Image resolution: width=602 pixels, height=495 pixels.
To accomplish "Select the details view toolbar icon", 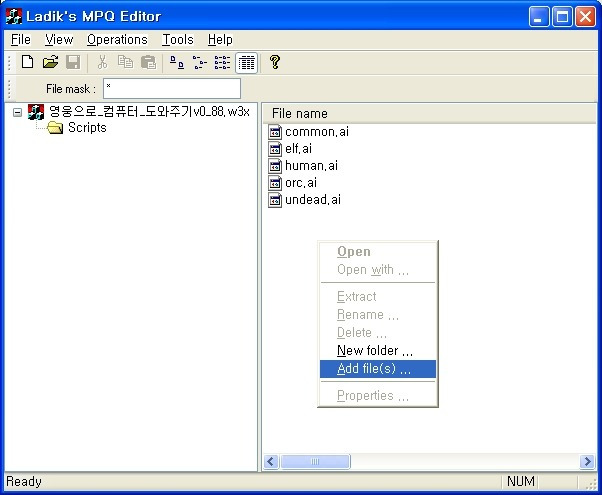I will tap(246, 62).
